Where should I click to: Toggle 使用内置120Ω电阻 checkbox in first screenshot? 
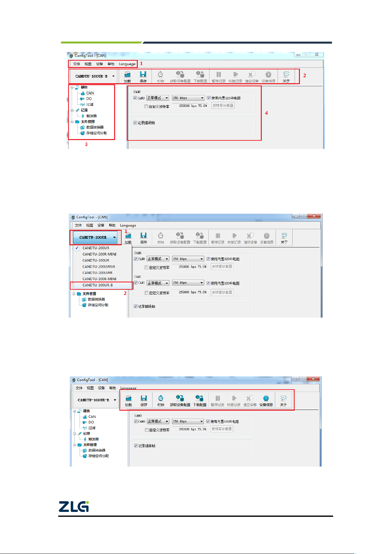pos(208,98)
